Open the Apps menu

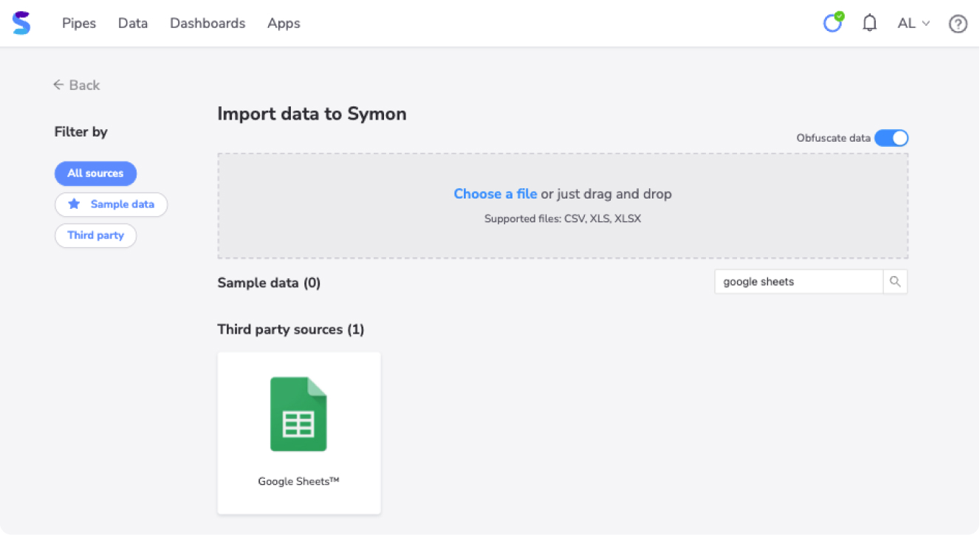point(284,24)
